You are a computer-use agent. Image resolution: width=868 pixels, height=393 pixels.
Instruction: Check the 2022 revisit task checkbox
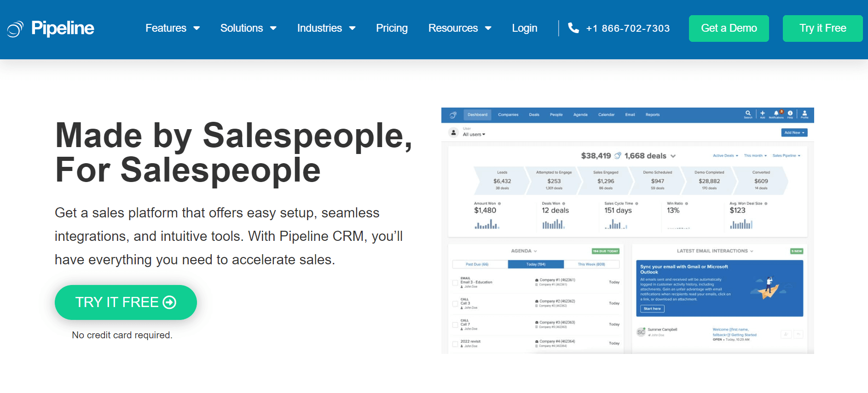coord(455,343)
